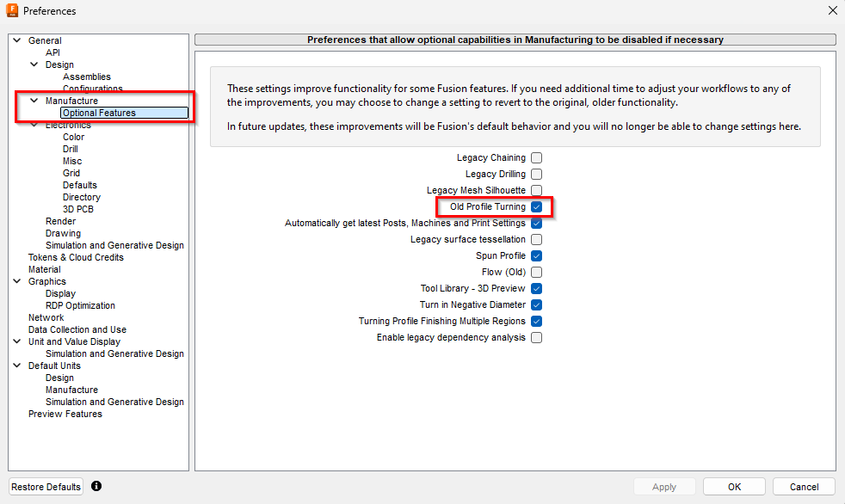845x504 pixels.
Task: Toggle Spun Profile checkbox off
Action: 536,255
